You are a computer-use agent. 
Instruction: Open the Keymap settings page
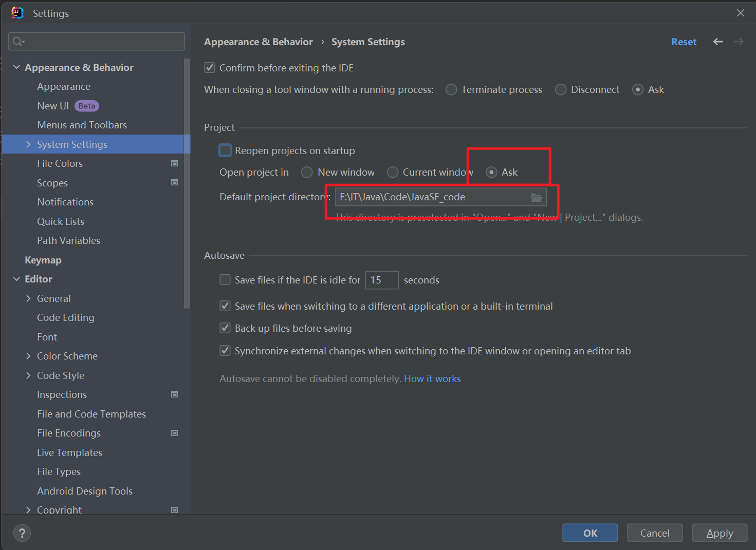(43, 260)
